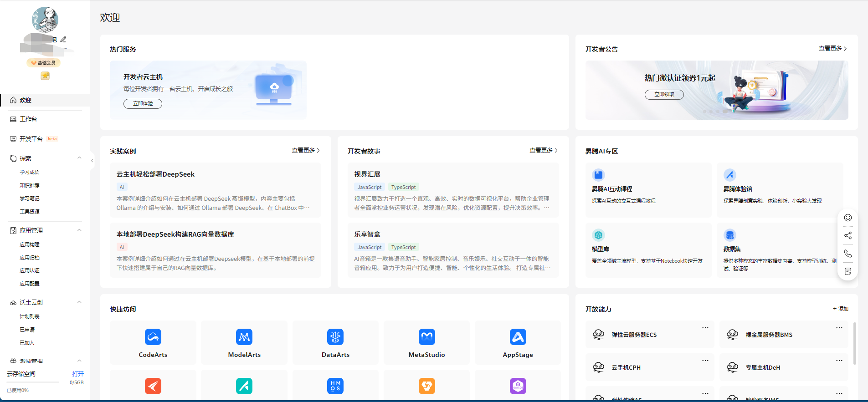Screen dimensions: 868x402
Task: Collapse the 激励管理 sidebar section
Action: coord(79,361)
